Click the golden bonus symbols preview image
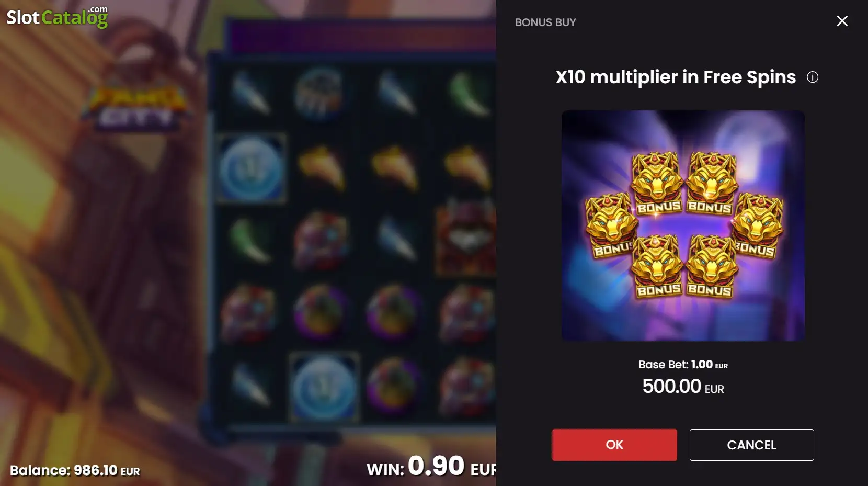This screenshot has height=486, width=868. coord(683,225)
